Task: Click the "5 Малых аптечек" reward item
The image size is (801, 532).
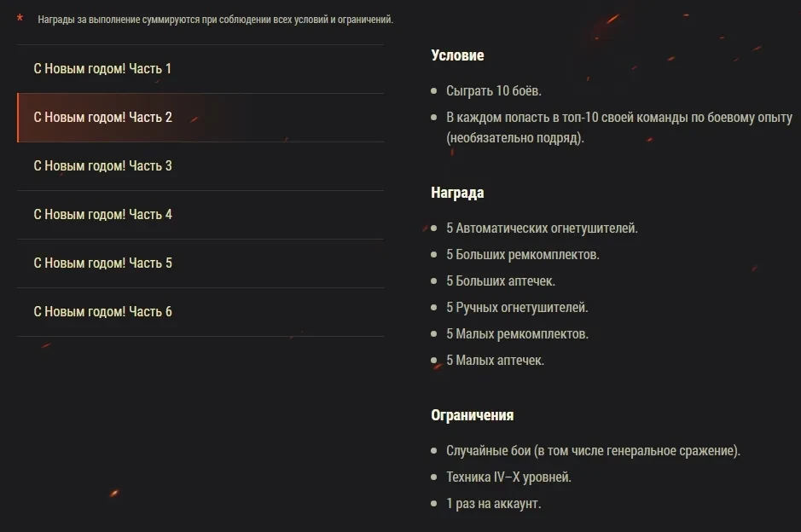Action: [495, 360]
